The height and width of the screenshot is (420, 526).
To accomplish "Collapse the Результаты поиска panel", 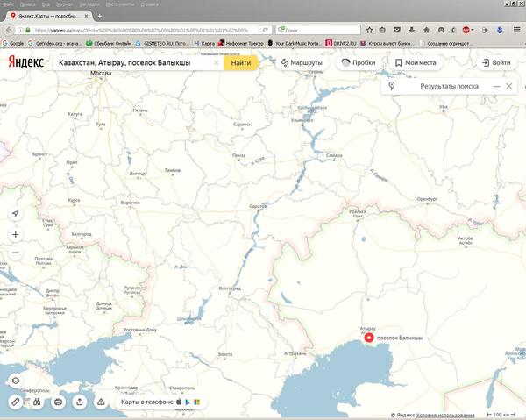I will tap(496, 86).
